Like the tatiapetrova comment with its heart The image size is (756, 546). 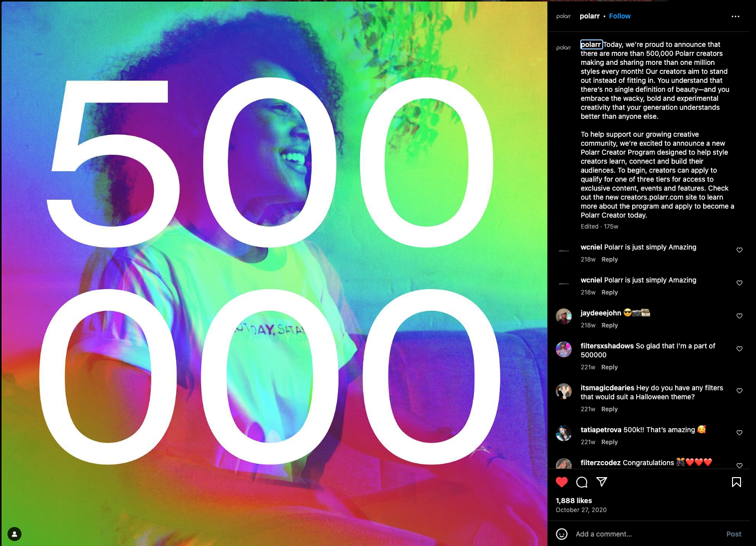pyautogui.click(x=740, y=433)
